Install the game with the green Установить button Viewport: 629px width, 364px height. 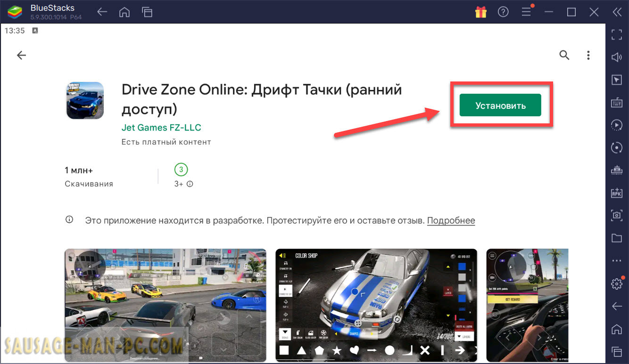[x=500, y=105]
